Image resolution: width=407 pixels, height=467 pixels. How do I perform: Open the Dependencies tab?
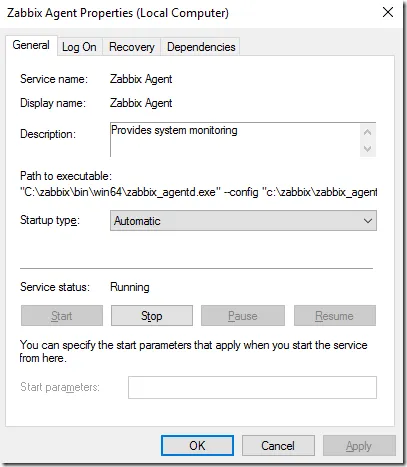click(x=201, y=47)
